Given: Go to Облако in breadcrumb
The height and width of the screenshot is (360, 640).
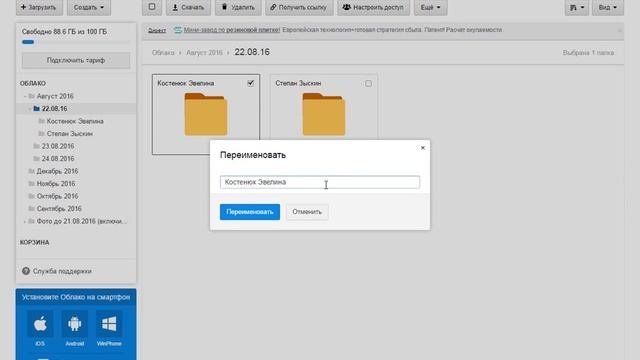Looking at the screenshot, I should (163, 53).
